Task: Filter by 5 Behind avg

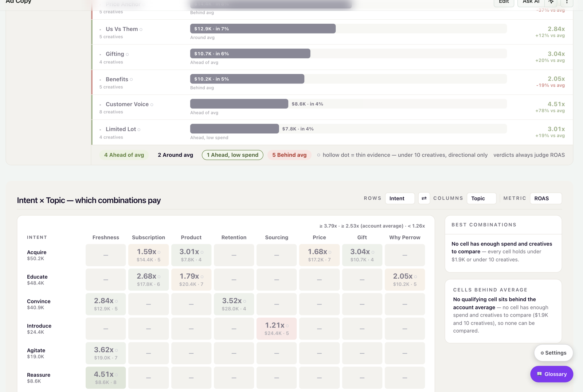Action: tap(289, 155)
